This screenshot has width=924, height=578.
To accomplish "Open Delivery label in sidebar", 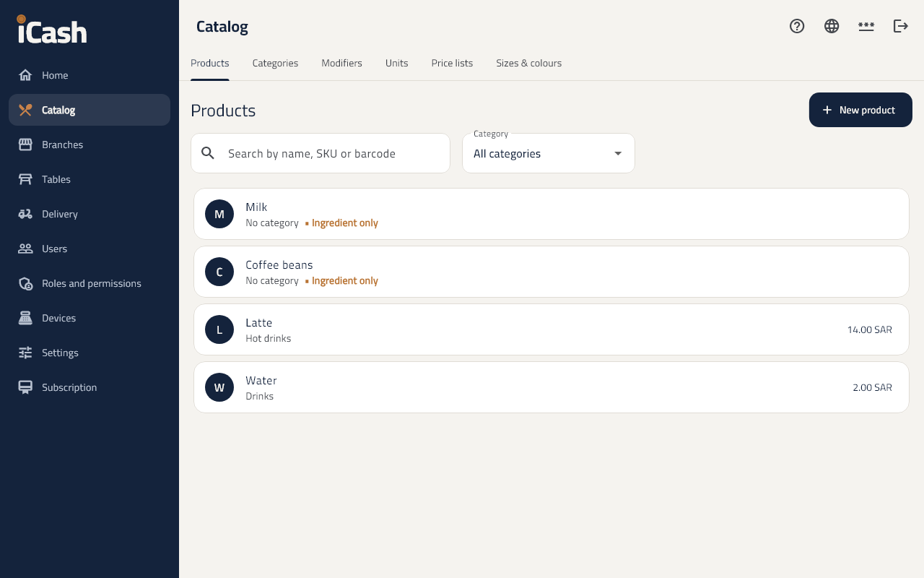I will [x=60, y=214].
